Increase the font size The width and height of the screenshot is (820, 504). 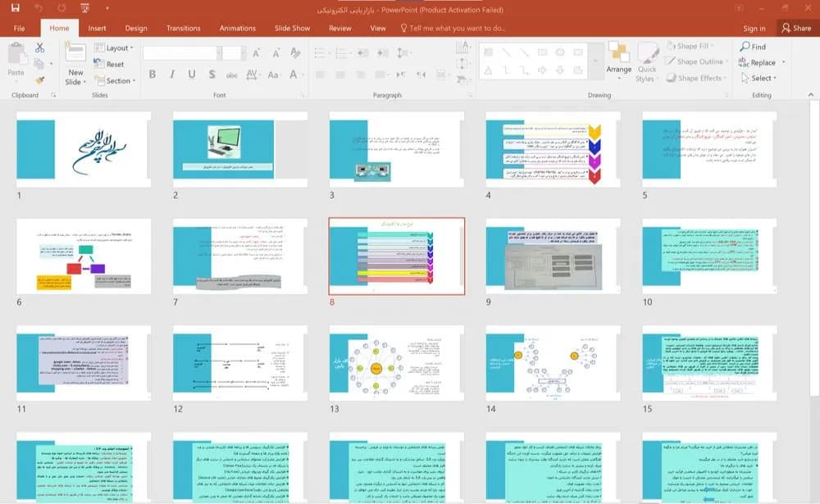click(256, 52)
